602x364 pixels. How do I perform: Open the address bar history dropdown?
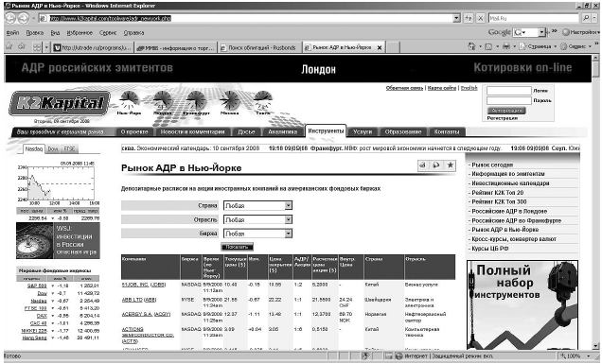(456, 18)
